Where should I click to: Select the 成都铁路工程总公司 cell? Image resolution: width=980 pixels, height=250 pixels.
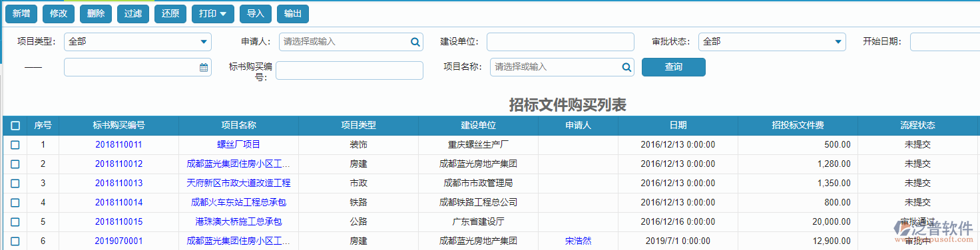tap(479, 202)
